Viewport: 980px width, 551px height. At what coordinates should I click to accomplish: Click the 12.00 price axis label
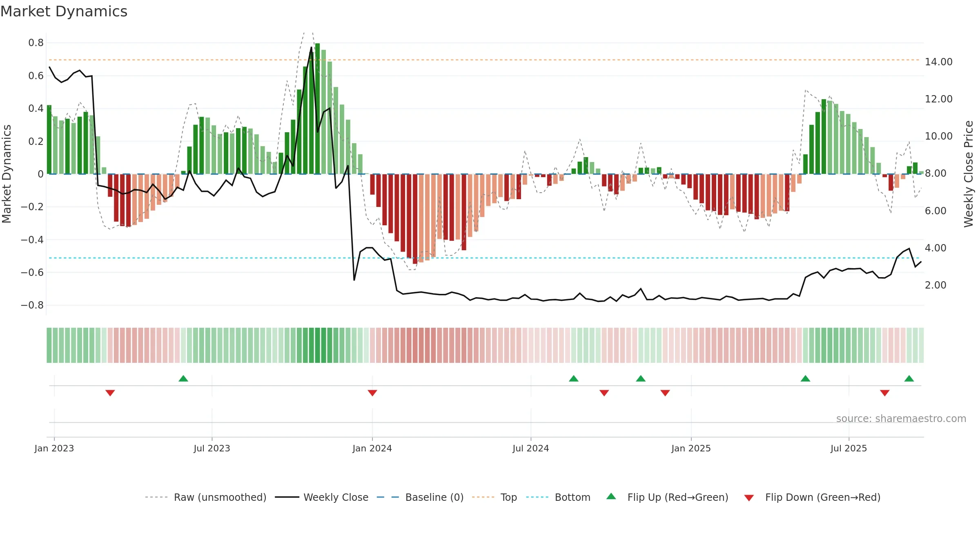pos(939,99)
